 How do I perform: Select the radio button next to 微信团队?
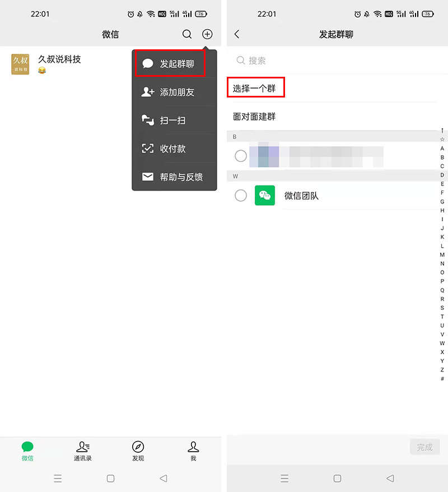[240, 196]
